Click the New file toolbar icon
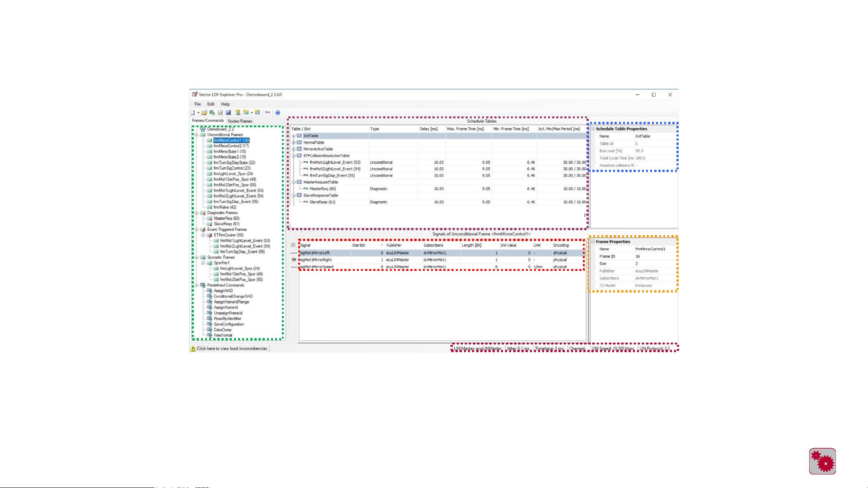The height and width of the screenshot is (488, 868). tap(192, 112)
